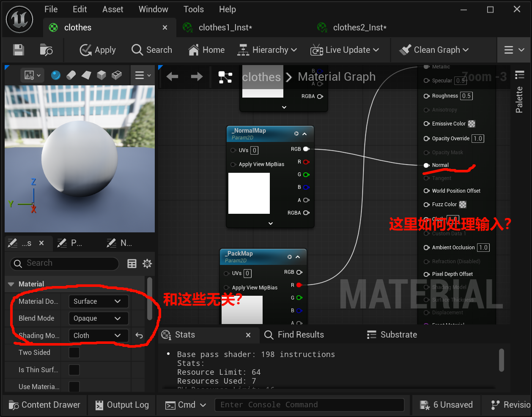
Task: Open the toolbar hamburger options menu
Action: (x=514, y=50)
